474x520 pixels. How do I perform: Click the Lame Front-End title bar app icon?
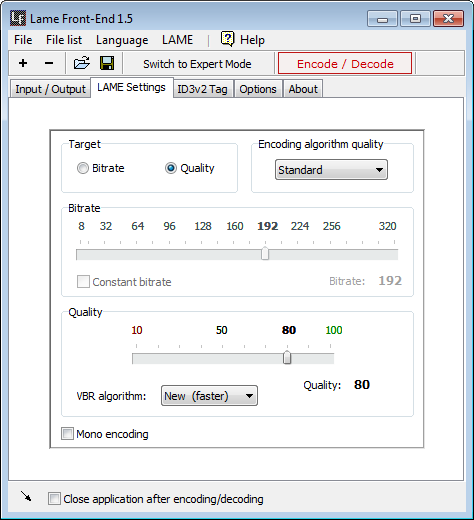18,18
